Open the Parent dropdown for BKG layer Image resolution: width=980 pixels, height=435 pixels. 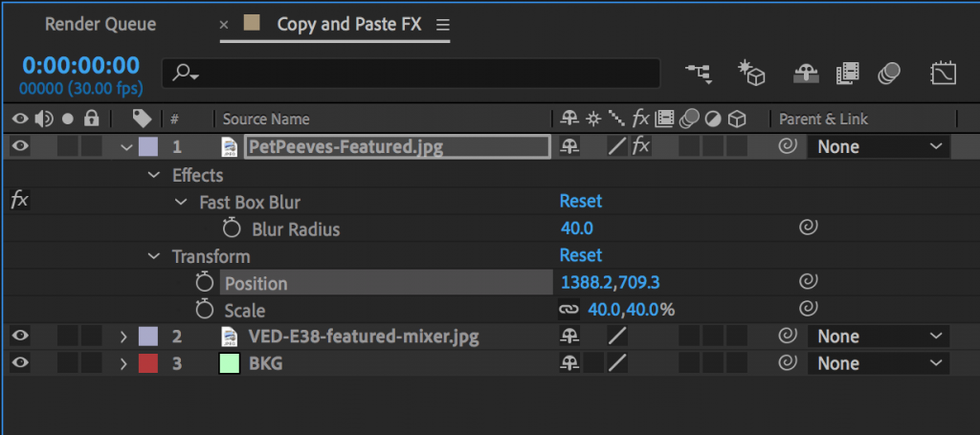tap(879, 363)
